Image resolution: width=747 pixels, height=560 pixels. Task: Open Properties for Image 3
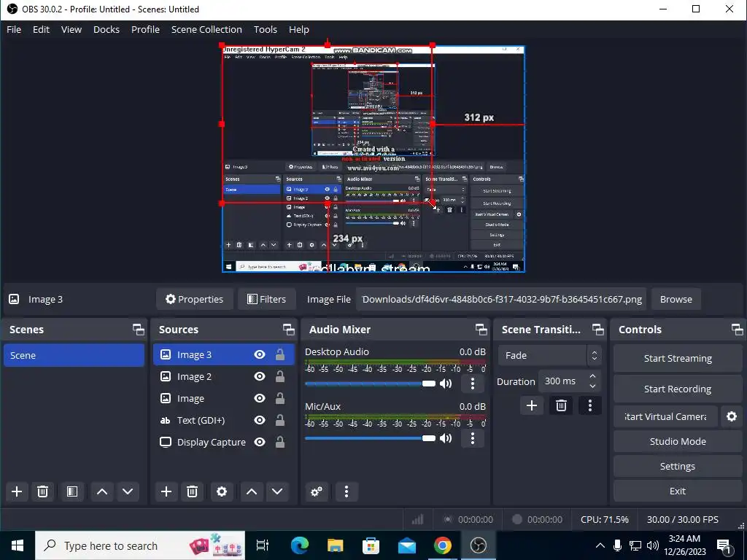tap(194, 299)
